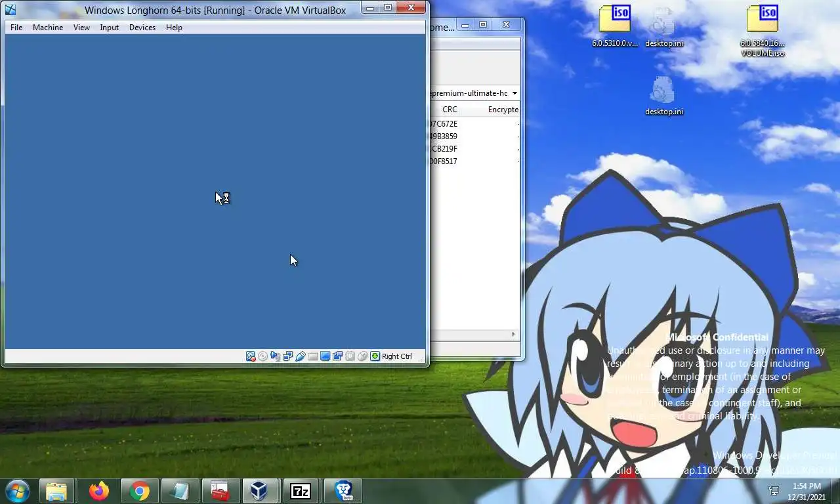Open the path dropdown in 7-Zip window

514,93
